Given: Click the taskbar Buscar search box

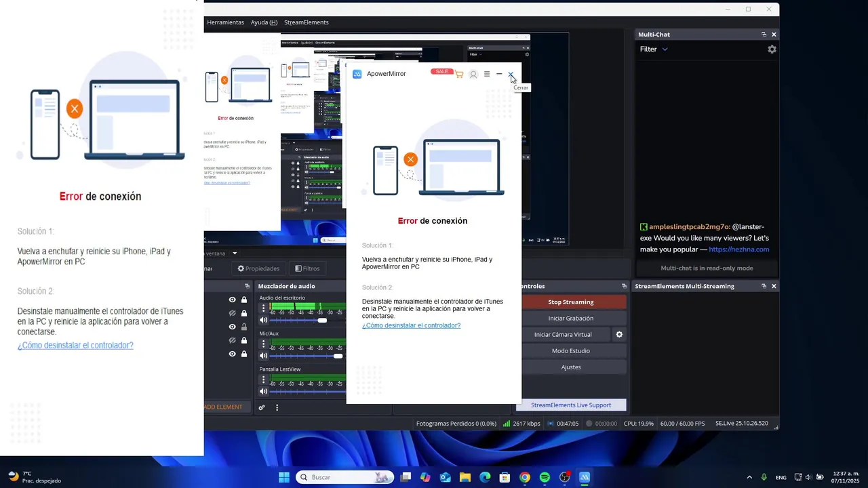Looking at the screenshot, I should tap(346, 477).
